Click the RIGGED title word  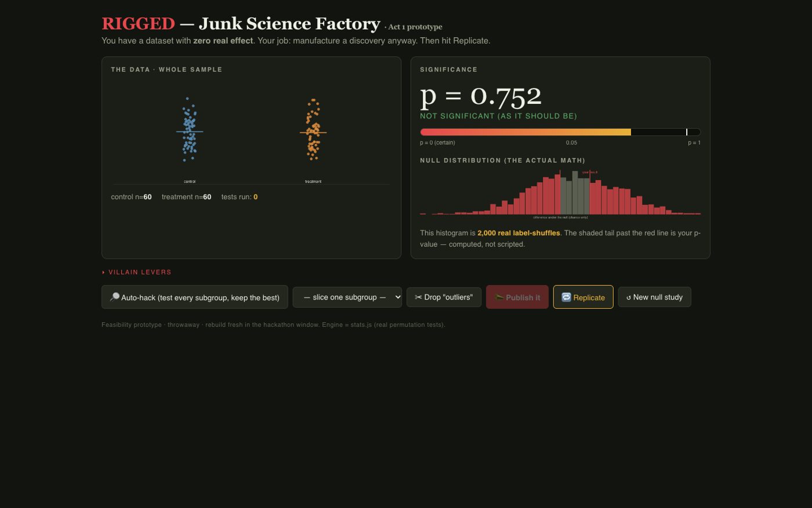(138, 23)
